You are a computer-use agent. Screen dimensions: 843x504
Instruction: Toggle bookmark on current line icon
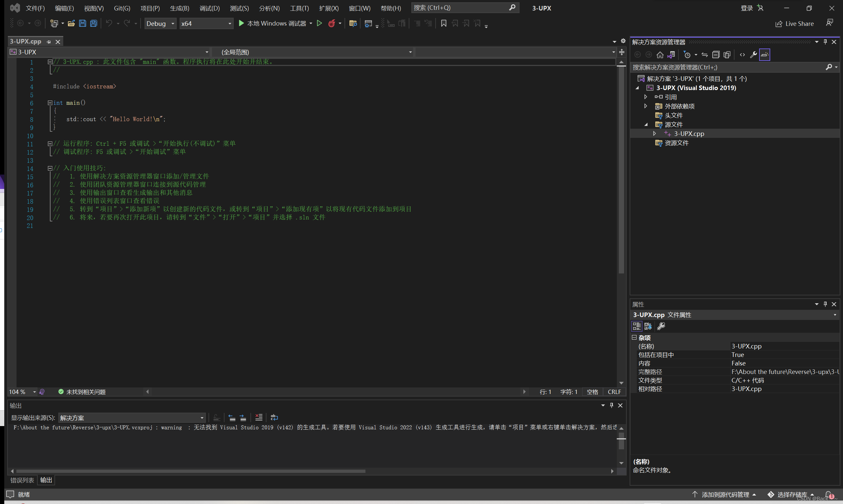click(443, 24)
